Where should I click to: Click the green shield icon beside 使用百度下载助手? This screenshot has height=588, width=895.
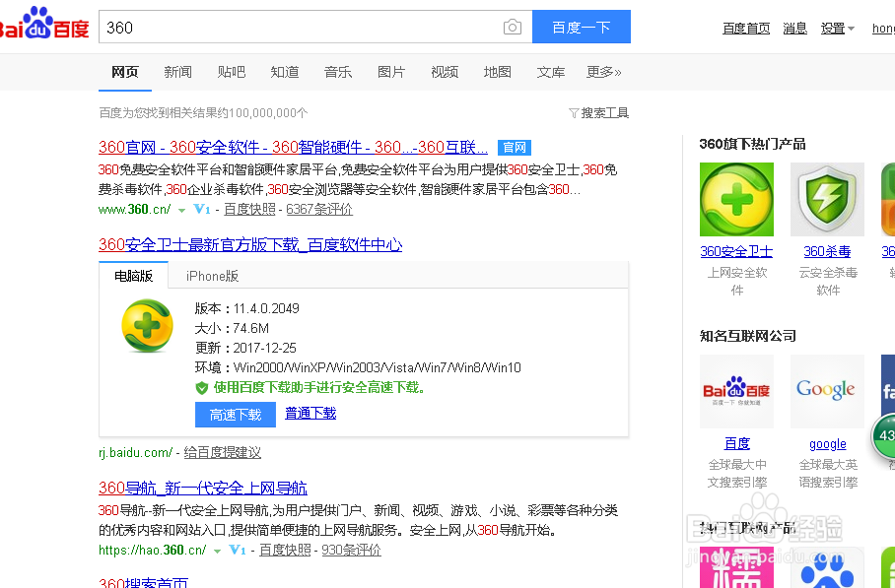(201, 388)
